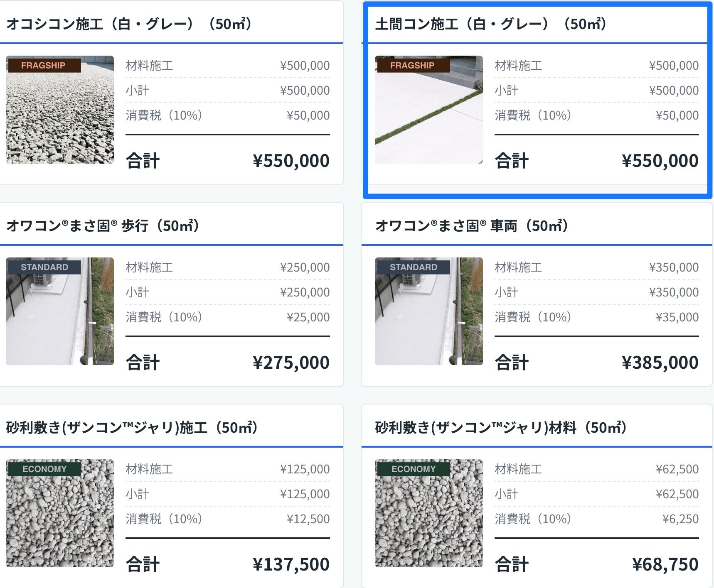Image resolution: width=714 pixels, height=588 pixels.
Task: Click the ECONOMY badge on 施工 card
Action: click(44, 469)
